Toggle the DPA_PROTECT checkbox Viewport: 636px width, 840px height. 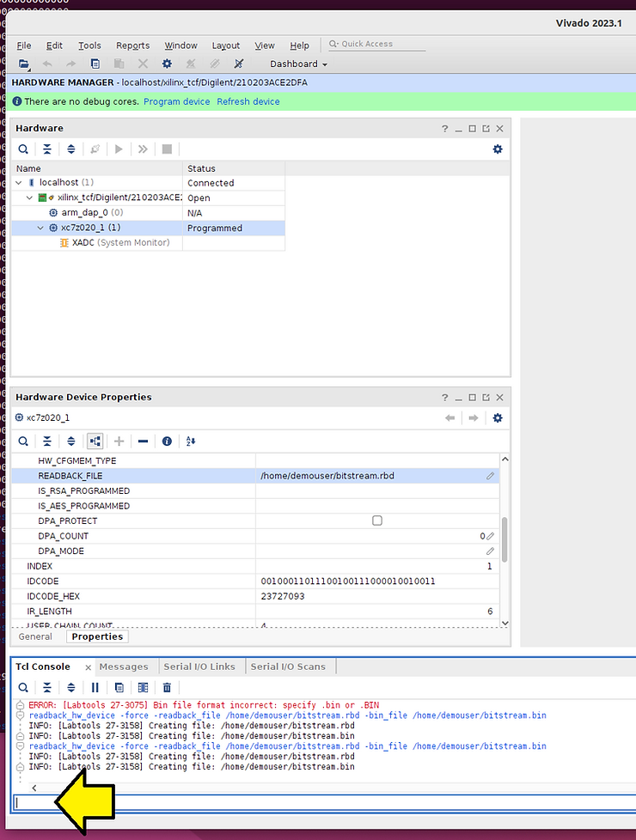(x=377, y=520)
